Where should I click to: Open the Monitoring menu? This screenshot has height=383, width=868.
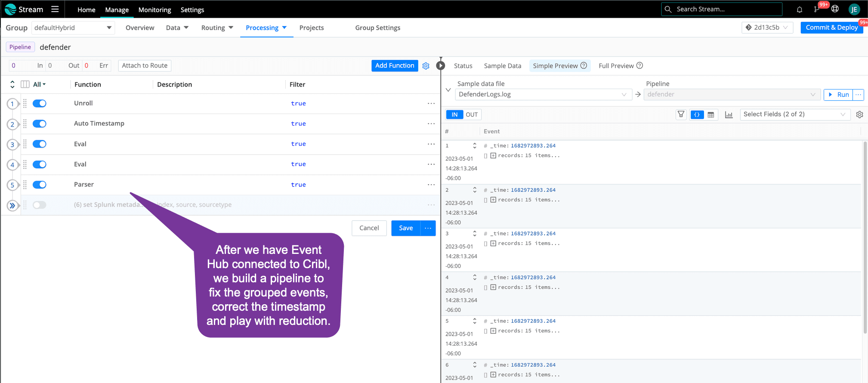[154, 9]
